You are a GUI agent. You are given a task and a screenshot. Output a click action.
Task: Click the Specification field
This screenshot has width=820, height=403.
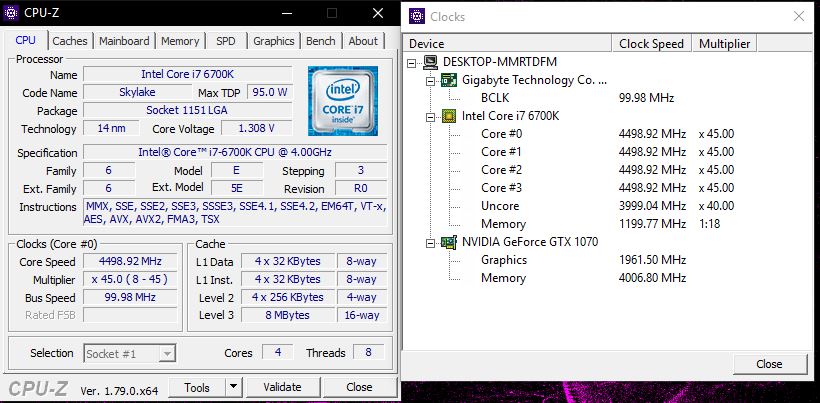235,152
